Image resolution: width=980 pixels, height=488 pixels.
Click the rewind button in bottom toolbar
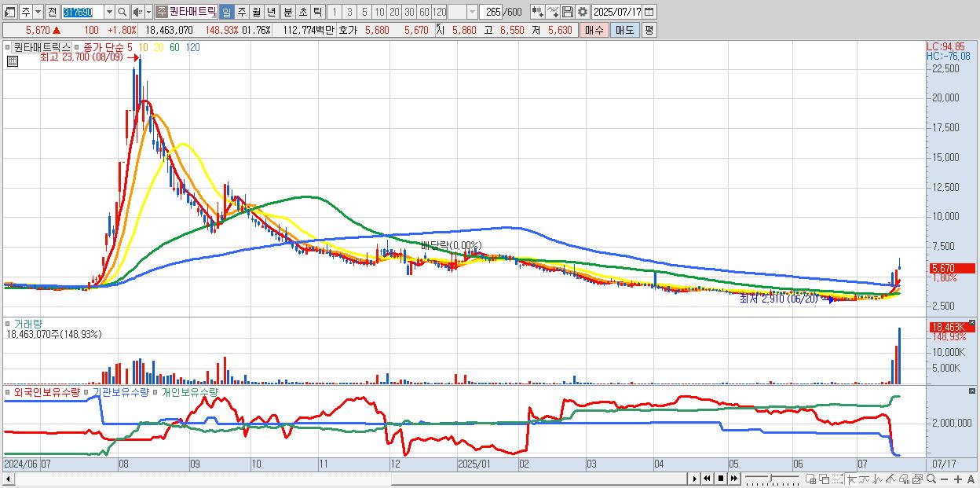[707, 479]
